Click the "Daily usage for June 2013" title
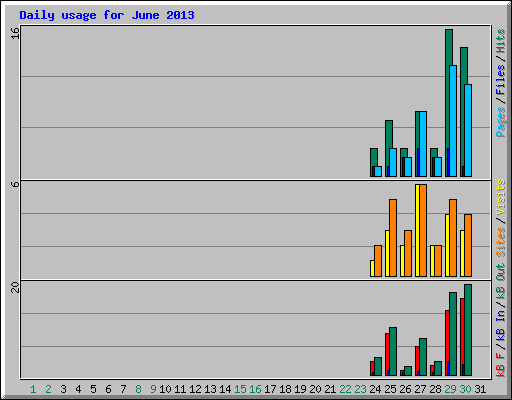512x400 pixels. pyautogui.click(x=107, y=15)
